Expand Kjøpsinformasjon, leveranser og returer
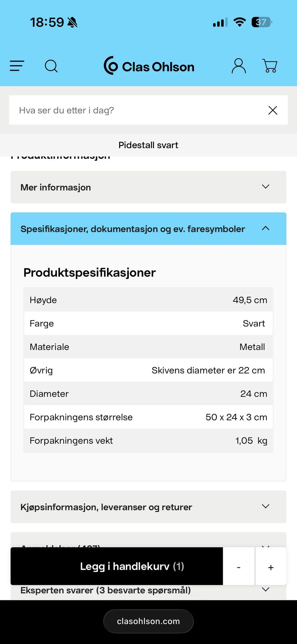 (148, 507)
